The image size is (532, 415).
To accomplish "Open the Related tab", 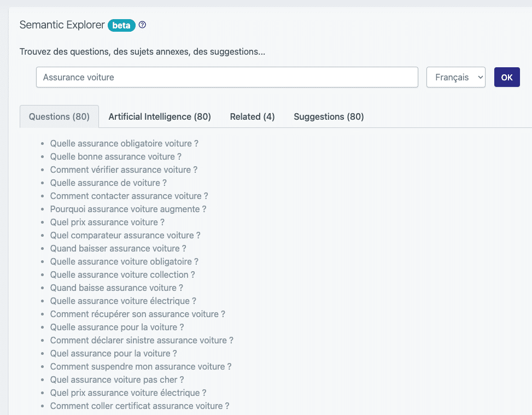I will pos(252,116).
